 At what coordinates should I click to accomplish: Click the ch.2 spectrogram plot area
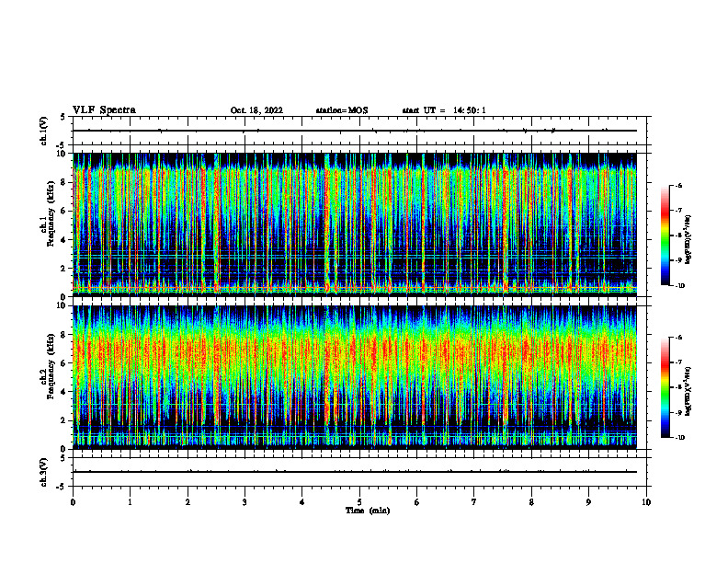pyautogui.click(x=355, y=377)
